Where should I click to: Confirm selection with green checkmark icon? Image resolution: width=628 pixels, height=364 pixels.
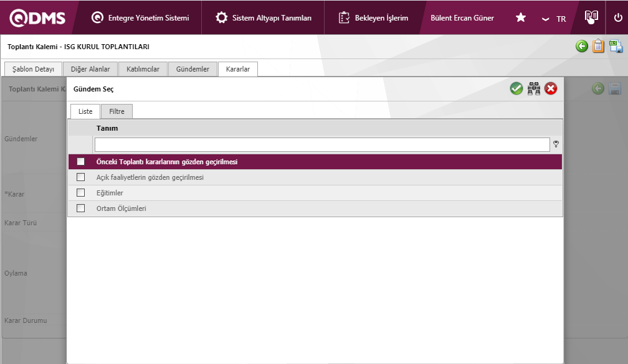[516, 88]
